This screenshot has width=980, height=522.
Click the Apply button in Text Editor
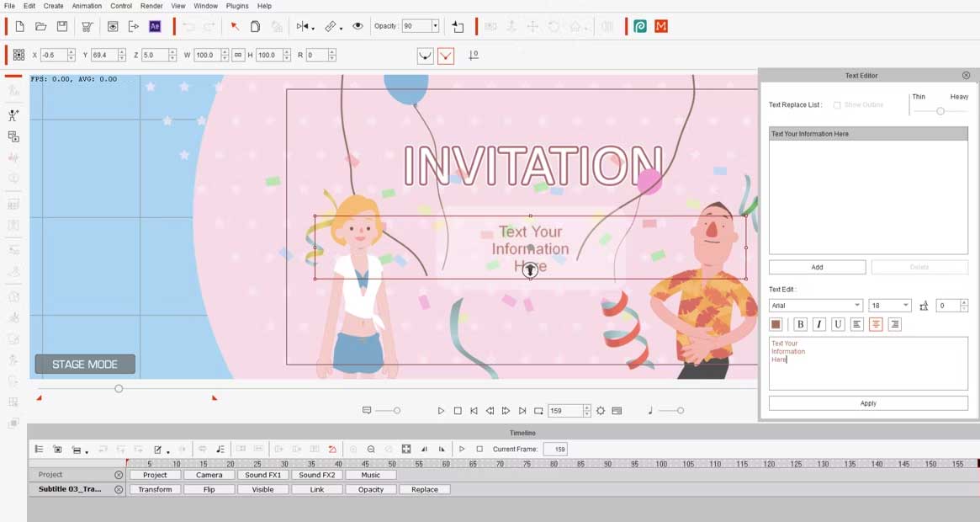pos(868,403)
